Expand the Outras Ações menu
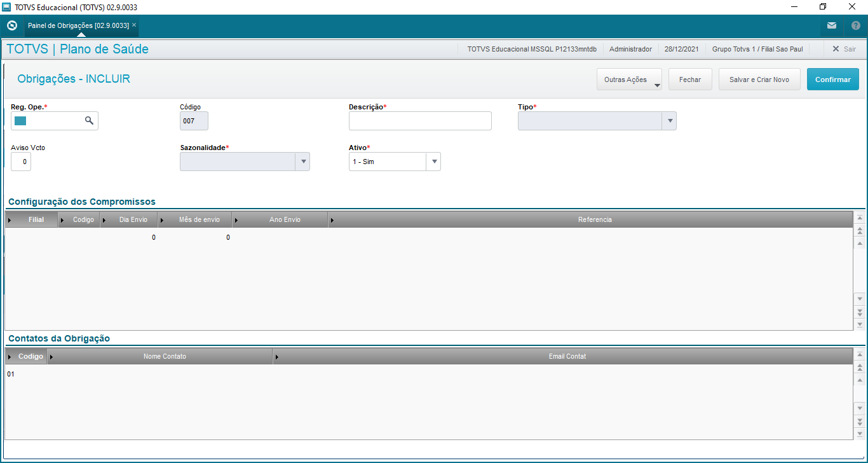 [629, 79]
